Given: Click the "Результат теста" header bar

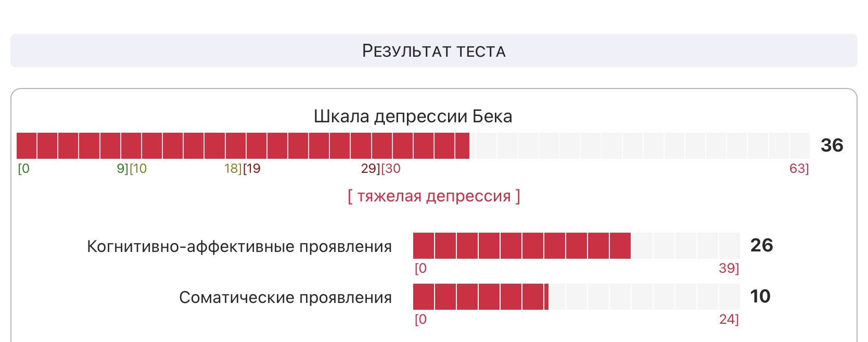Looking at the screenshot, I should [x=433, y=50].
